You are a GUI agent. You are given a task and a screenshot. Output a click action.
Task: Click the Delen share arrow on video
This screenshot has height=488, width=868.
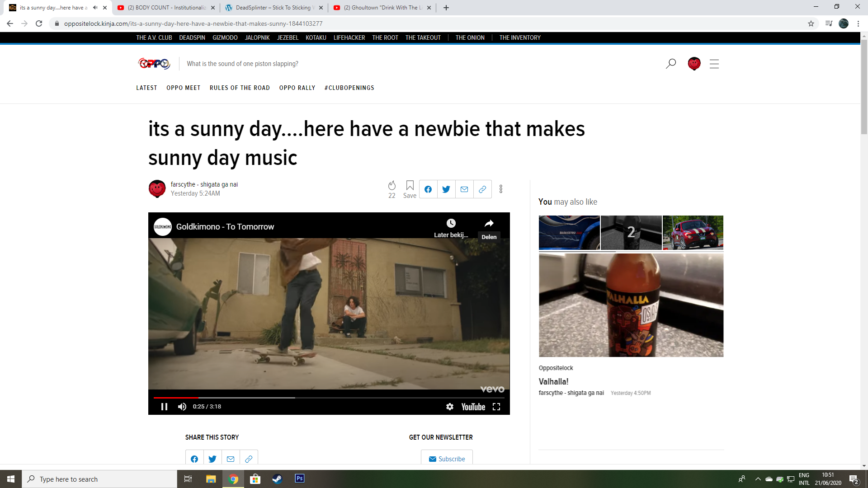click(489, 223)
